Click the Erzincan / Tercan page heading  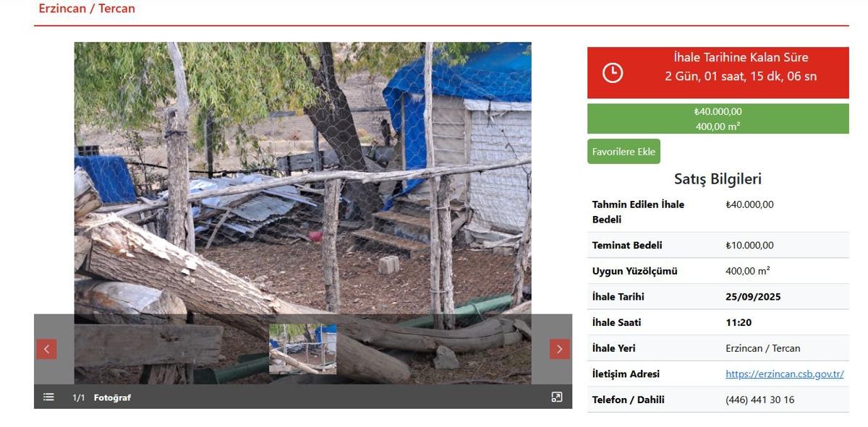(87, 9)
